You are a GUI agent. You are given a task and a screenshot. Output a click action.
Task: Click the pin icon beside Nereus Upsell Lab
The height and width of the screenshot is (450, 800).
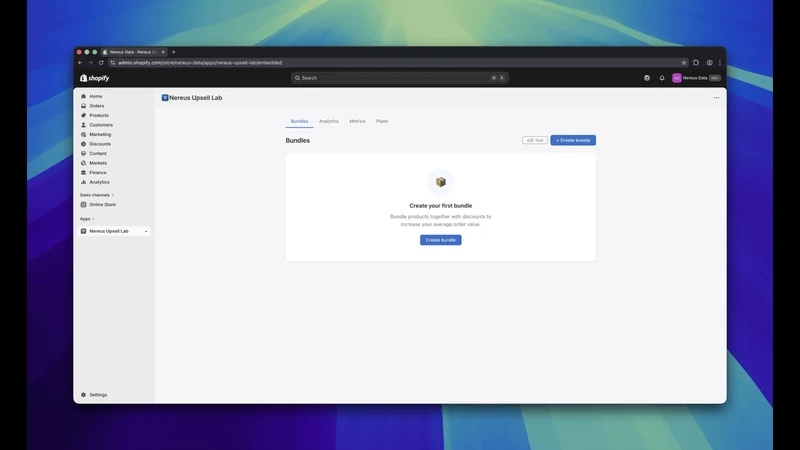(x=146, y=232)
